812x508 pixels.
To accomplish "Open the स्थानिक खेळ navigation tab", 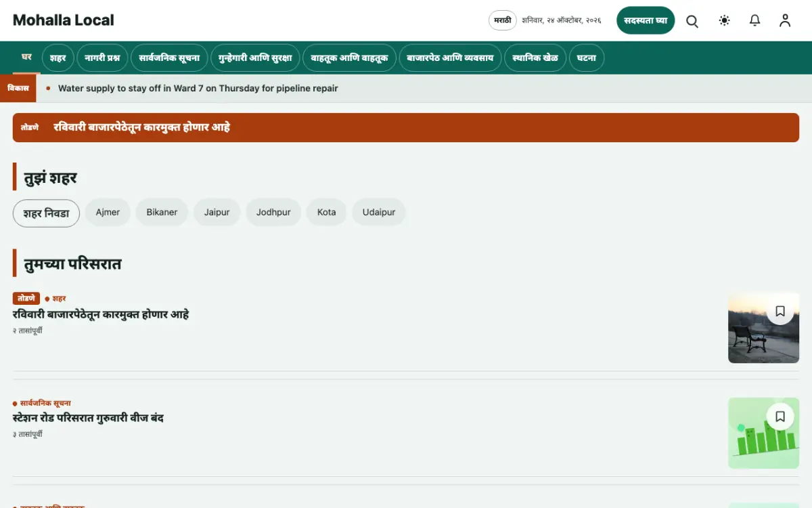I will pos(535,58).
